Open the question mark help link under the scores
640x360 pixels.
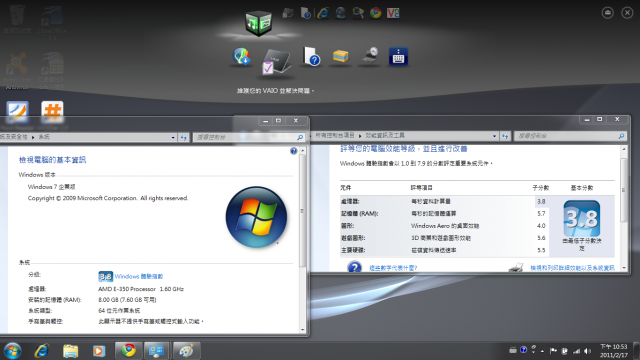coord(393,268)
